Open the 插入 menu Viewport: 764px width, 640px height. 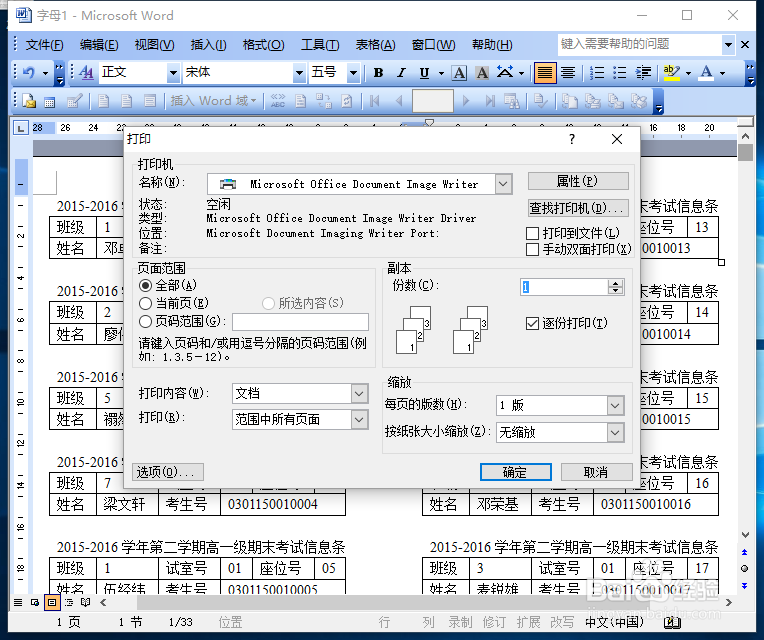[x=209, y=45]
